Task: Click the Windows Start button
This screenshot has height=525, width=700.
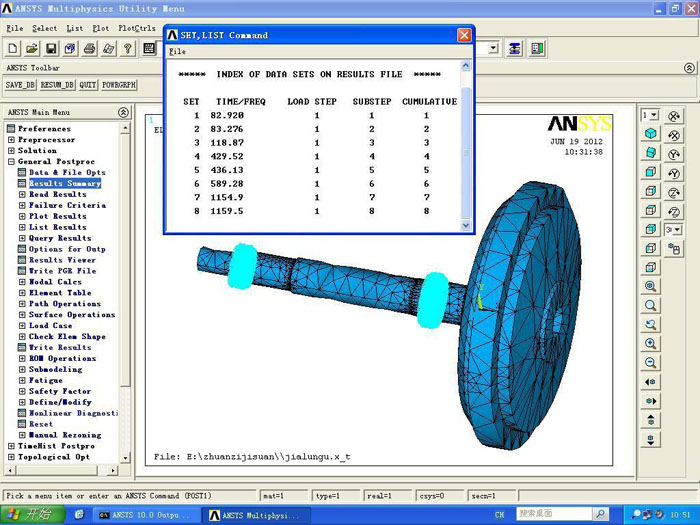Action: click(28, 514)
